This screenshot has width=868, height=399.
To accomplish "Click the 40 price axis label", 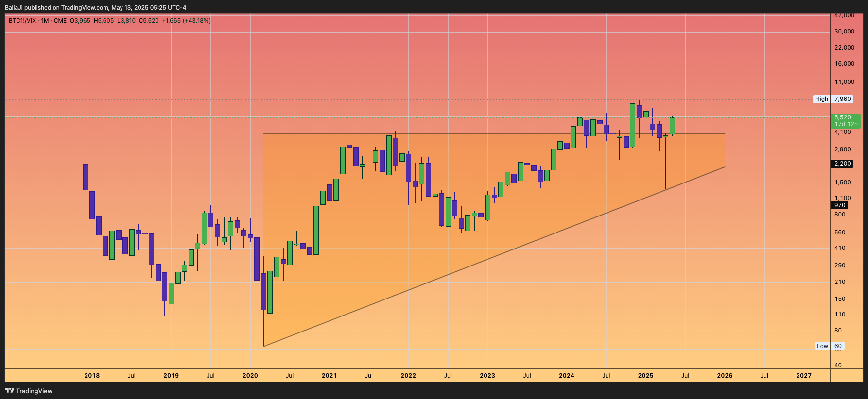I will [x=838, y=366].
